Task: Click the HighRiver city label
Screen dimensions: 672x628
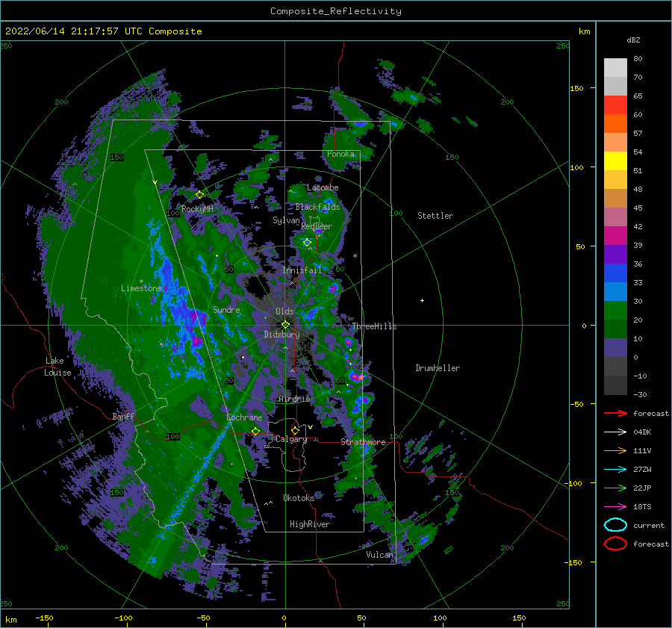Action: coord(310,524)
